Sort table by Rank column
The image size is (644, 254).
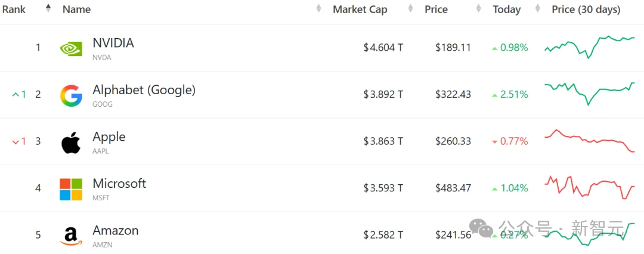pyautogui.click(x=48, y=9)
